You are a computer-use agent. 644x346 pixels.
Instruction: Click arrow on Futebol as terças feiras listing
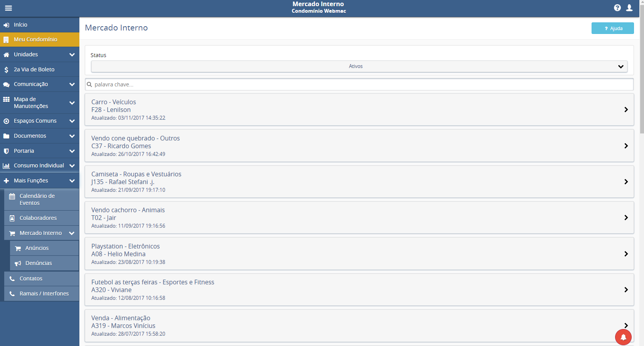(x=626, y=290)
